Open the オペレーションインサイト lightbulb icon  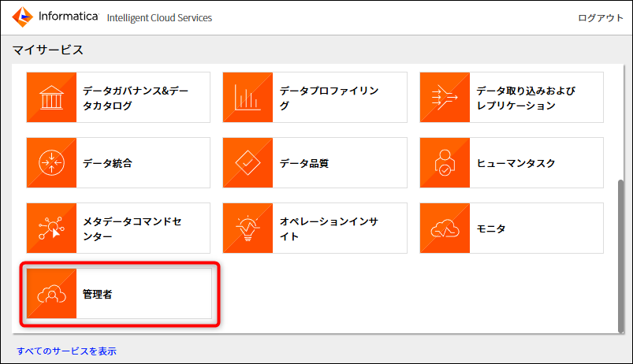[248, 228]
